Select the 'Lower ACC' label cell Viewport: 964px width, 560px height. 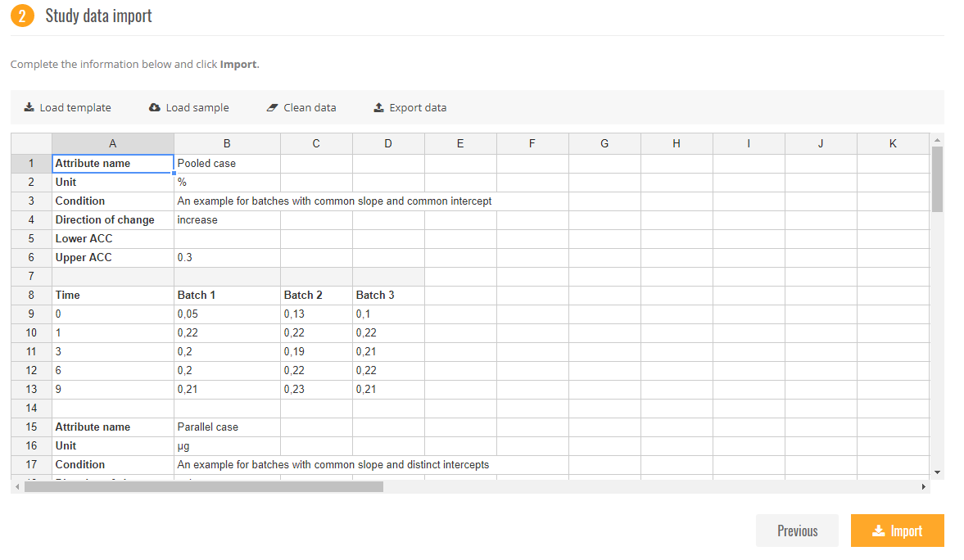[112, 238]
